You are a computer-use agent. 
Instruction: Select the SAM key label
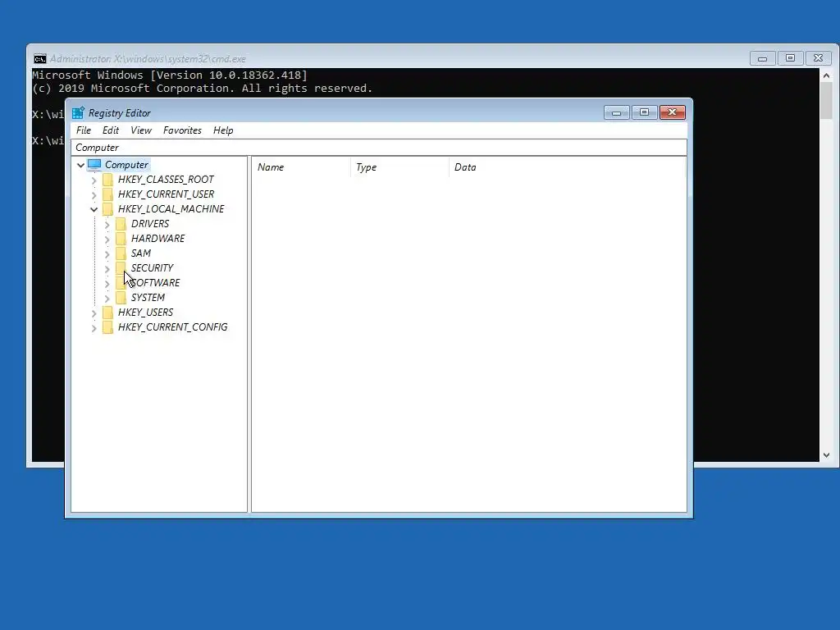[x=141, y=253]
